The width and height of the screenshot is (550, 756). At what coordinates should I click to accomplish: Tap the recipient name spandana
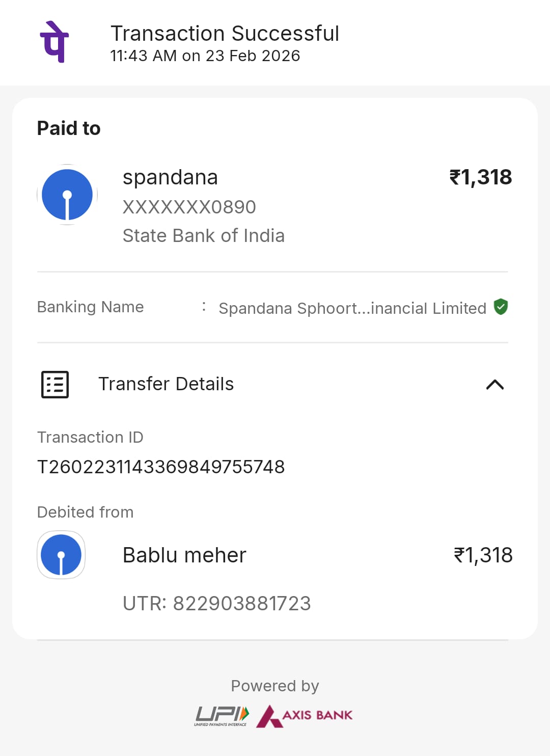pos(170,177)
